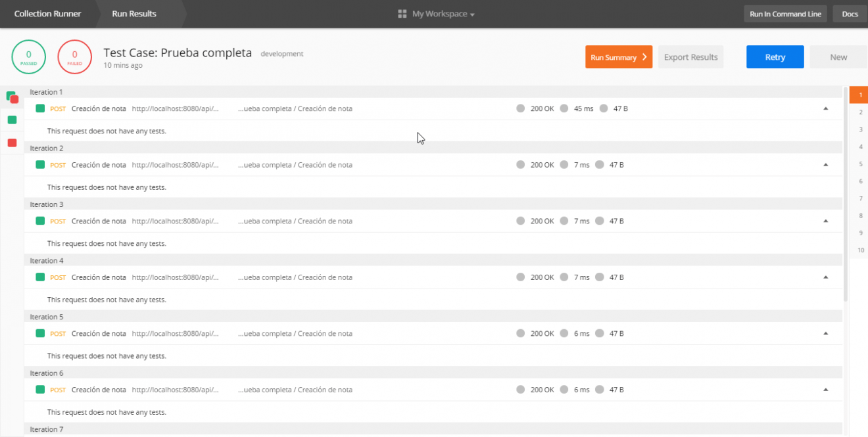Viewport: 868px width, 437px height.
Task: Click the 200 OK status dot in Iteration 2
Action: click(x=521, y=165)
